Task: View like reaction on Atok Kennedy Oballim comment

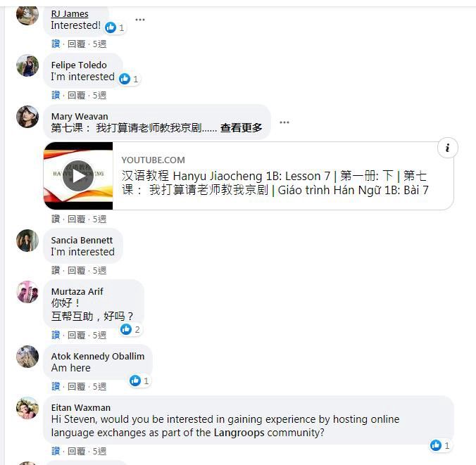Action: coord(139,381)
